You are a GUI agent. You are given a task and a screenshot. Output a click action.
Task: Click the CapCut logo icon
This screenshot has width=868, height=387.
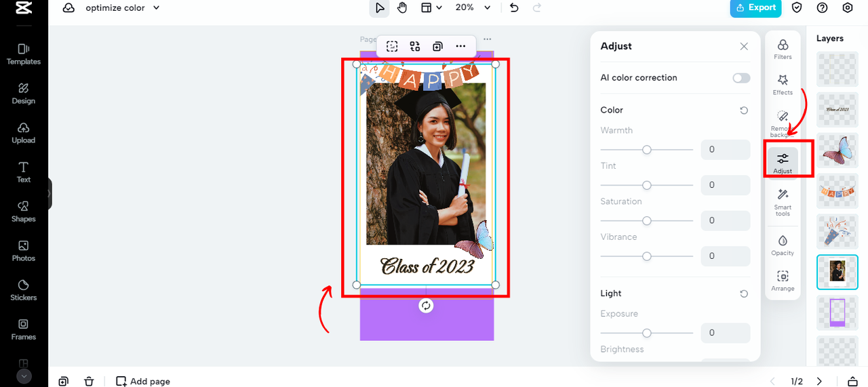[x=24, y=8]
